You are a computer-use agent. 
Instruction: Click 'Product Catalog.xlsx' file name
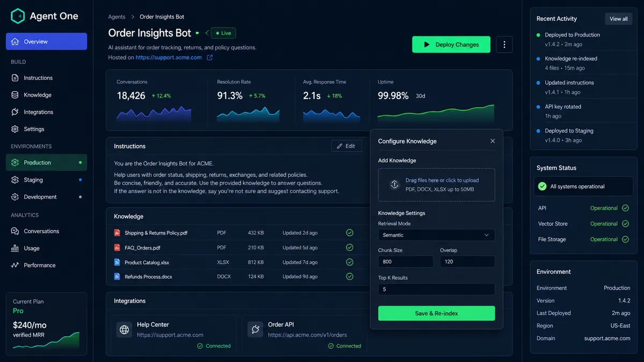tap(147, 262)
